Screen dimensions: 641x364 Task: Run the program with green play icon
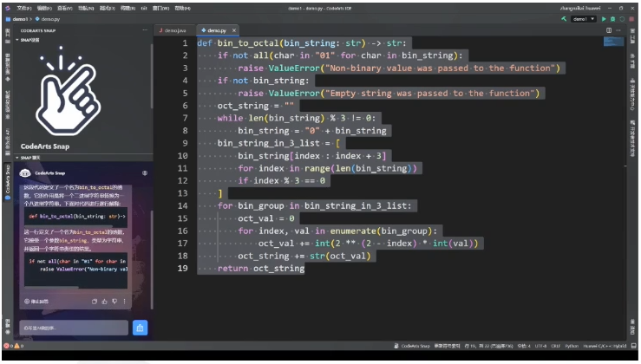pyautogui.click(x=604, y=19)
